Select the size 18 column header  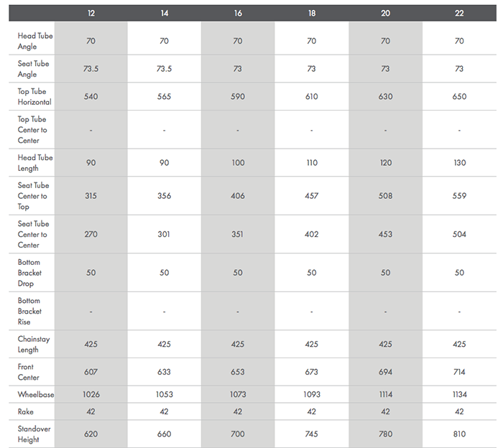[311, 14]
